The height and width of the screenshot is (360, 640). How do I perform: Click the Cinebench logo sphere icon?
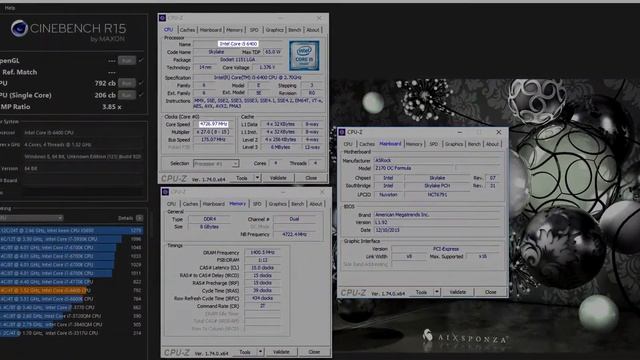19,29
